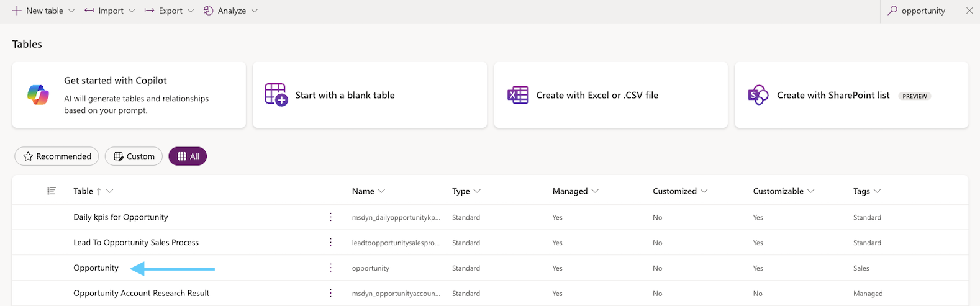The image size is (980, 306).
Task: Click the Analyze icon
Action: click(209, 11)
